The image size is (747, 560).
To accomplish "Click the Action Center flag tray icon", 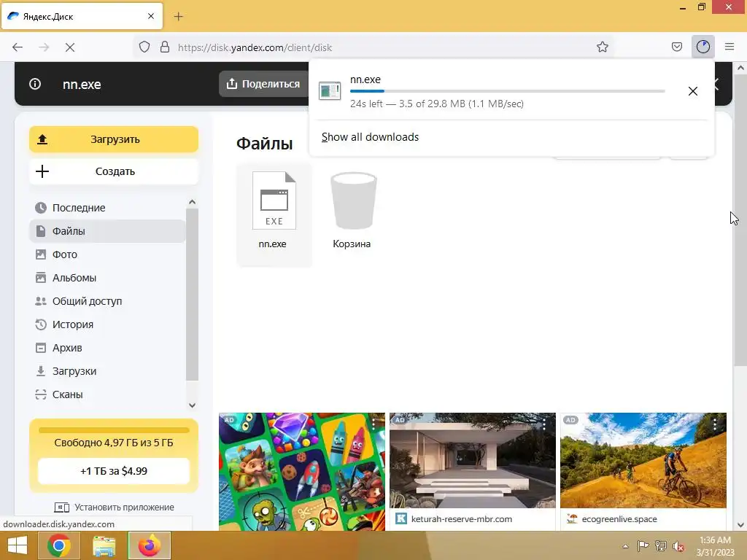I will point(643,545).
